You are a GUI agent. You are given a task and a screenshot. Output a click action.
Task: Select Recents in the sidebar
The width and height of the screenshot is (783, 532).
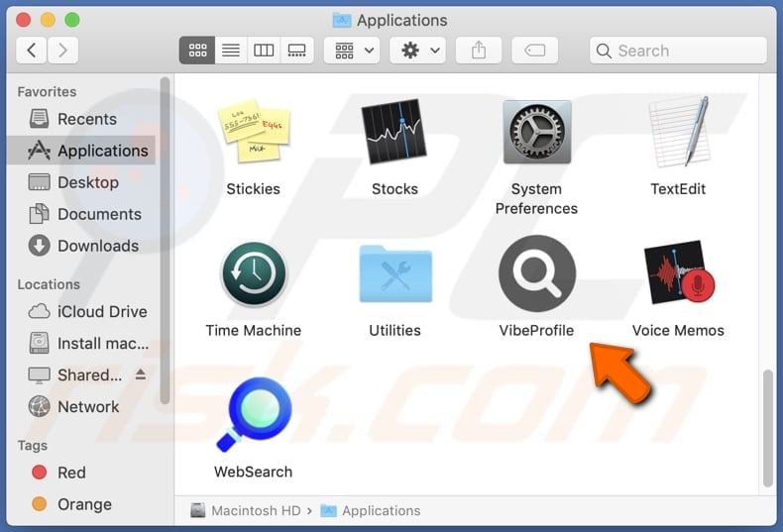tap(82, 119)
